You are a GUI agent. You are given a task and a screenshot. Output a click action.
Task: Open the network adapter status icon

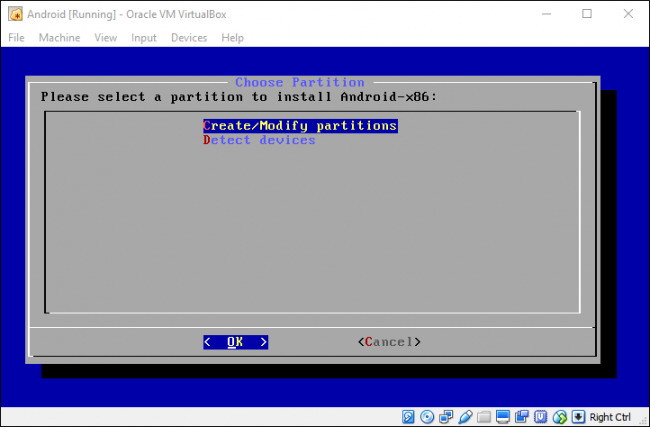pos(445,416)
